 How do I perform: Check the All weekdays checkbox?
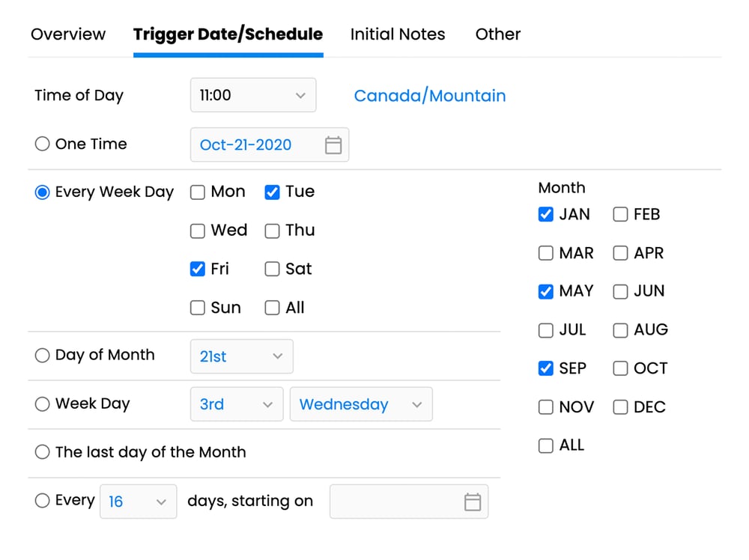(272, 307)
